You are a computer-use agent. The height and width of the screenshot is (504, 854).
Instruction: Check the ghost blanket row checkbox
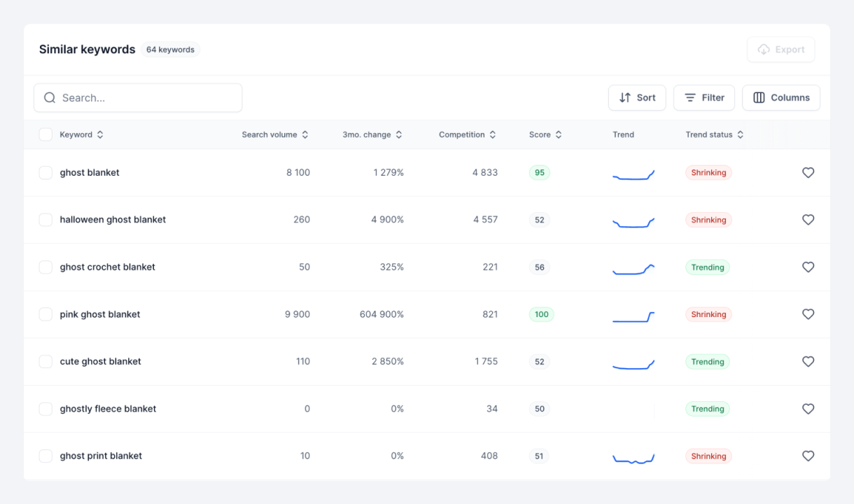45,173
